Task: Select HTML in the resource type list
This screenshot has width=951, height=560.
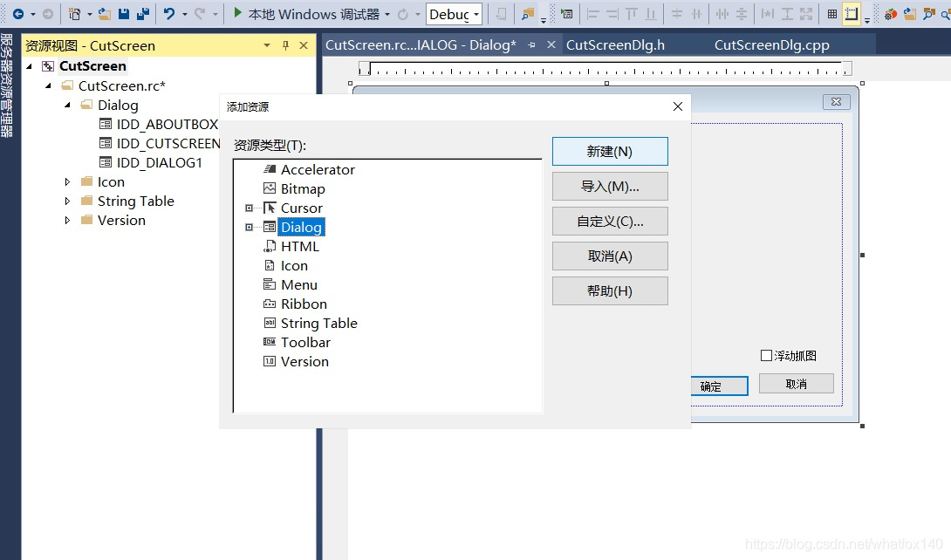Action: click(x=299, y=247)
